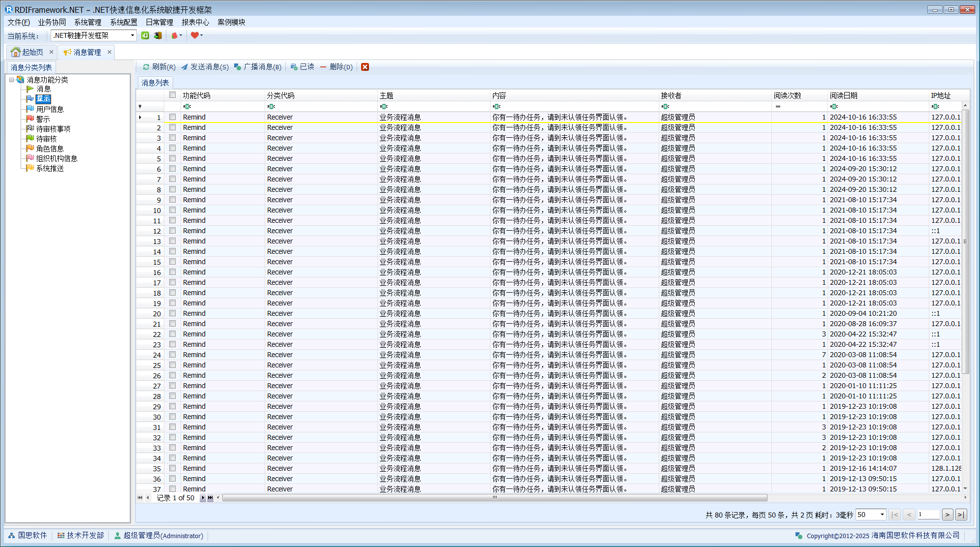The width and height of the screenshot is (980, 547).
Task: Toggle the select-all header checkbox
Action: pos(172,95)
